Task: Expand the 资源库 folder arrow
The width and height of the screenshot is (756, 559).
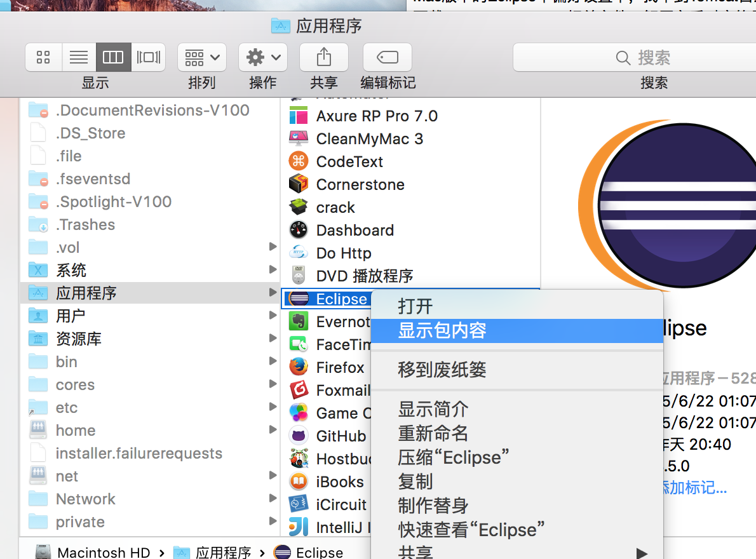Action: click(x=273, y=339)
